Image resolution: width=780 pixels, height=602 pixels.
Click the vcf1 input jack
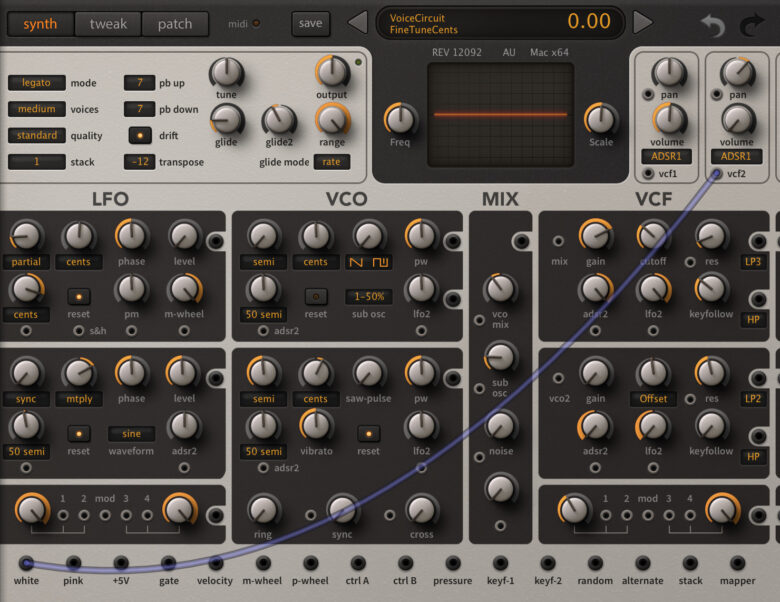(648, 173)
